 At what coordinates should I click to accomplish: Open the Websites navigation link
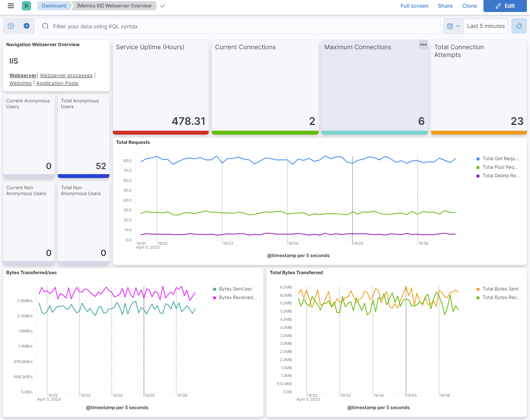[20, 83]
